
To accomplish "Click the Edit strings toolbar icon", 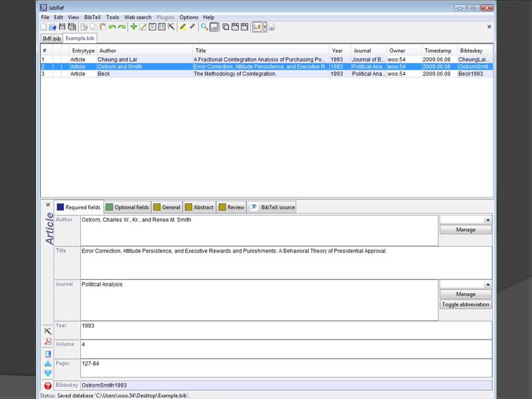I will pyautogui.click(x=162, y=27).
